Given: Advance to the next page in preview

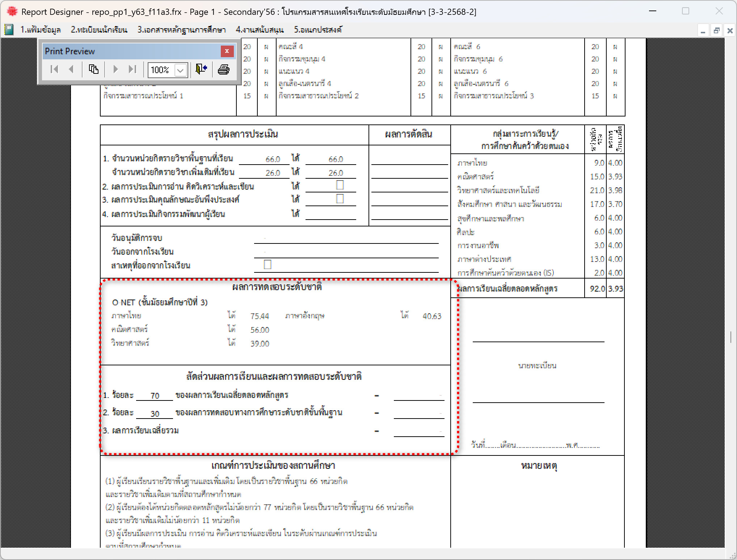Looking at the screenshot, I should [115, 69].
